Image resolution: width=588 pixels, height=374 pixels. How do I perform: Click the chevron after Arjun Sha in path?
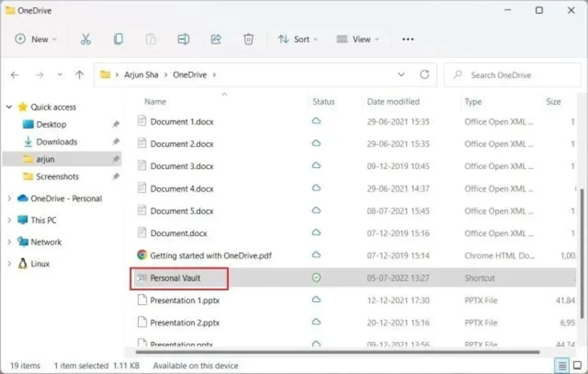[166, 75]
